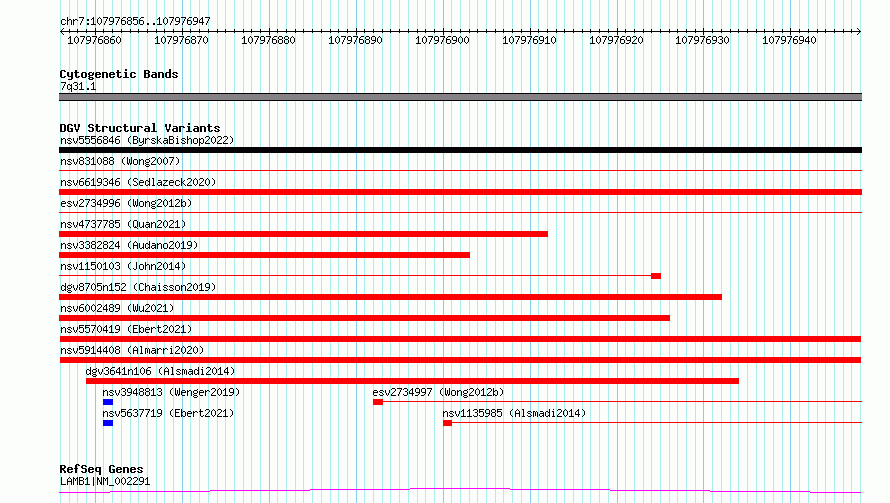Select the red nsv4737785 Quan2021 bar
The width and height of the screenshot is (890, 503).
pos(303,234)
